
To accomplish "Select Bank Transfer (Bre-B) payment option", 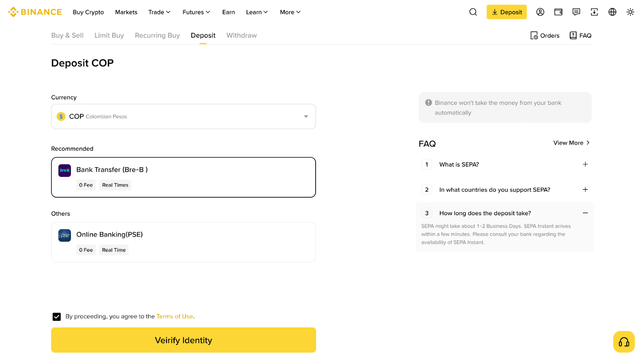I will tap(183, 177).
